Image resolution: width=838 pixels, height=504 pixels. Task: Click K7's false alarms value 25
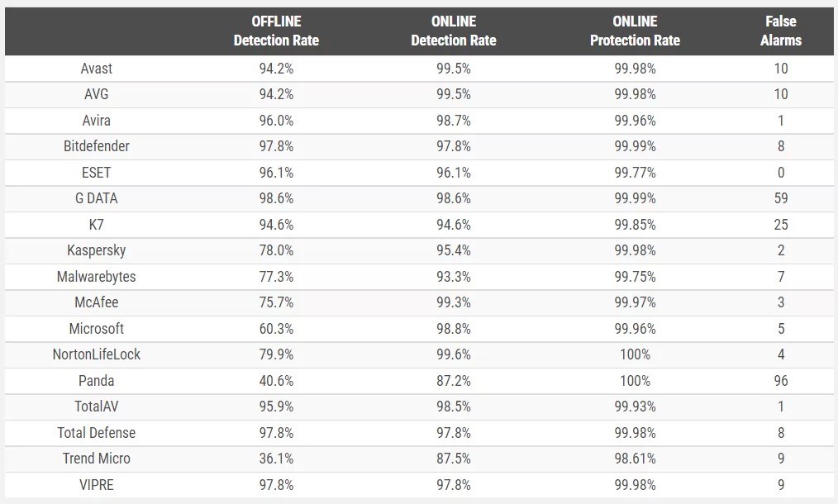(x=781, y=225)
